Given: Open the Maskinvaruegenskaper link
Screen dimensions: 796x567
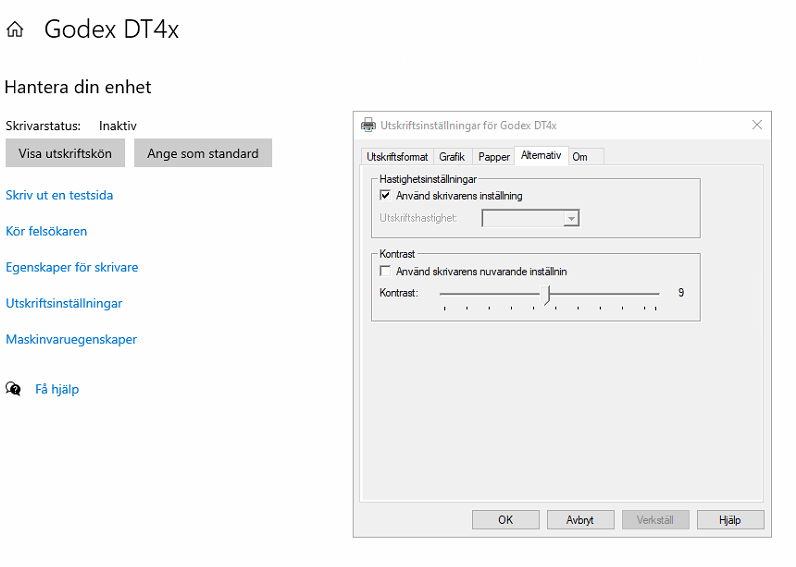Looking at the screenshot, I should click(72, 340).
